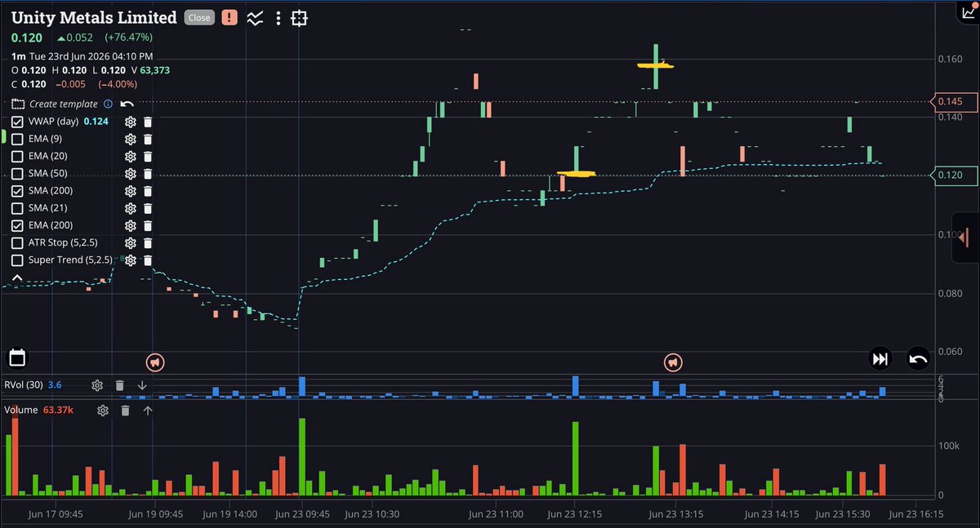Delete the SMA (200) indicator with trash icon
This screenshot has width=980, height=528.
point(148,191)
